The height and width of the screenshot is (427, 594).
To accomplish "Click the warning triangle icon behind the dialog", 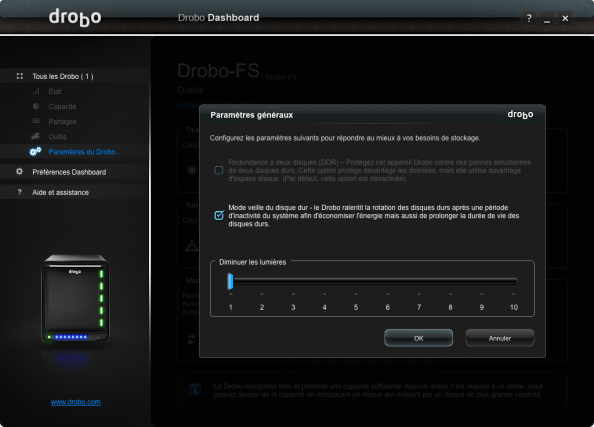I will 192,246.
